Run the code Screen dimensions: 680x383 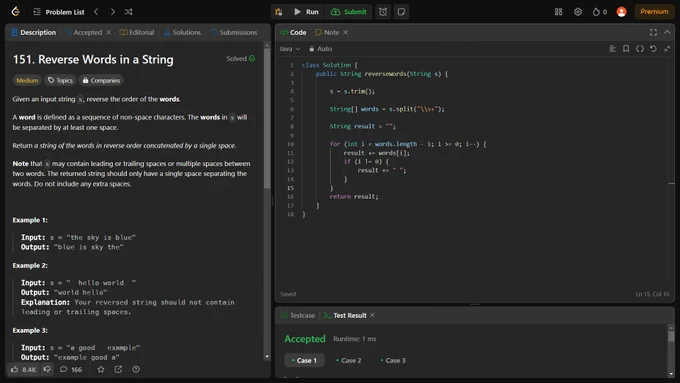pyautogui.click(x=306, y=12)
